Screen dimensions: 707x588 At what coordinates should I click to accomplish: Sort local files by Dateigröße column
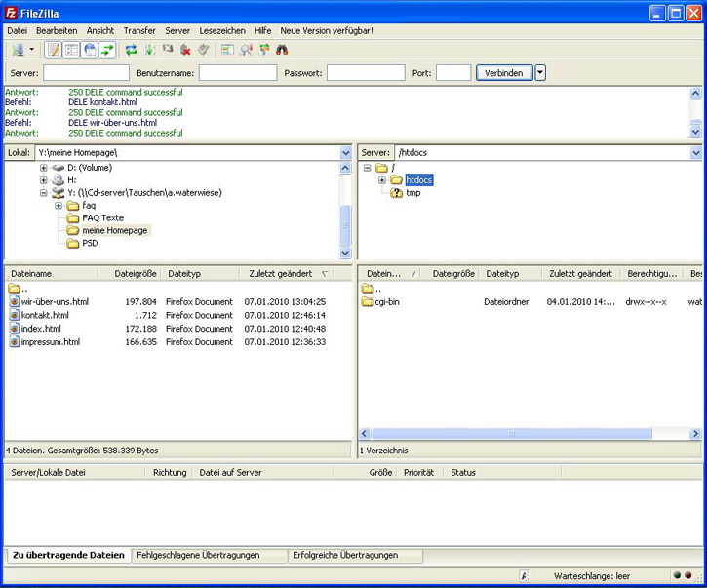pyautogui.click(x=134, y=274)
